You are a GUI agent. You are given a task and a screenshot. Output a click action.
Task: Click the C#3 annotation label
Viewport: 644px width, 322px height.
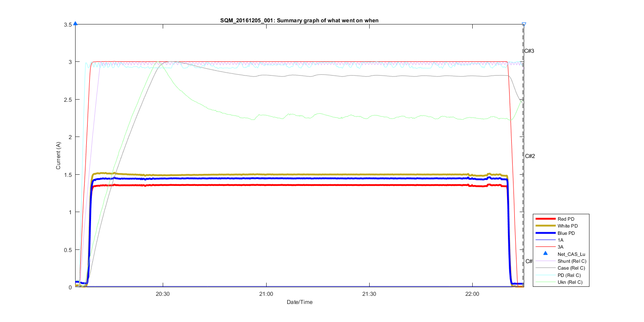(x=529, y=51)
